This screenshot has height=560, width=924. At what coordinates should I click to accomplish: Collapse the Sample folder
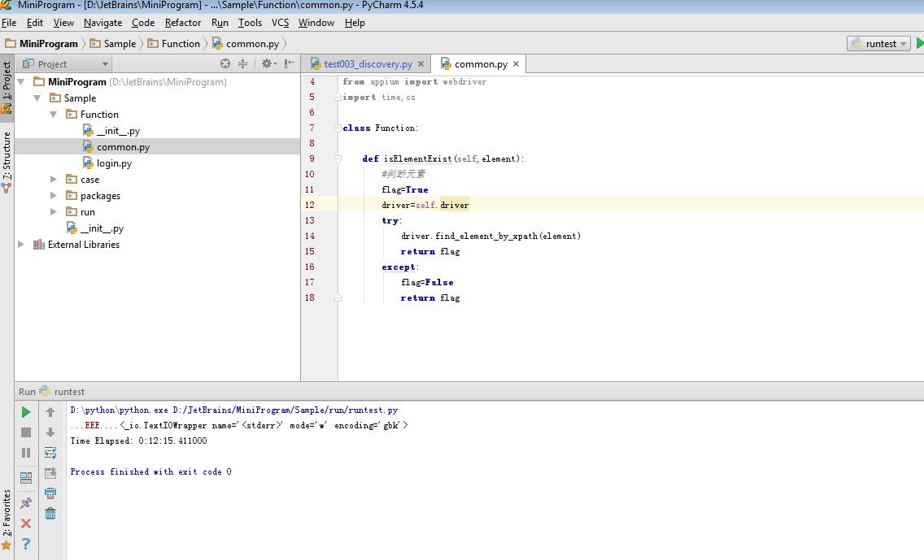(x=37, y=98)
